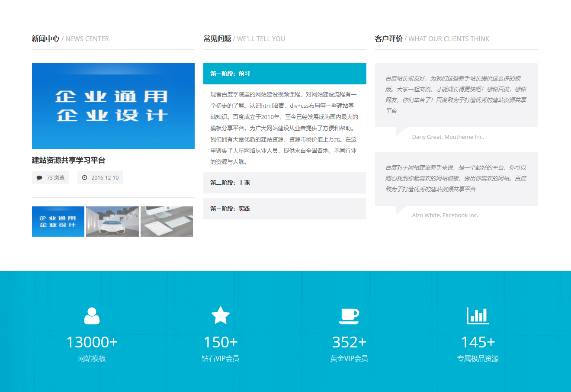This screenshot has height=392, width=571.
Task: Click the comment bubble icon beside 73 浏览
Action: tap(39, 178)
